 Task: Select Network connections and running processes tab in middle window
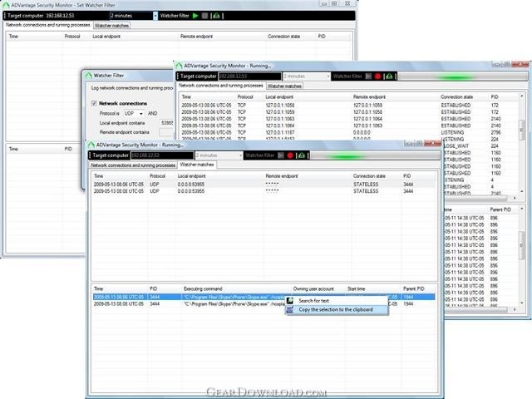pyautogui.click(x=221, y=86)
